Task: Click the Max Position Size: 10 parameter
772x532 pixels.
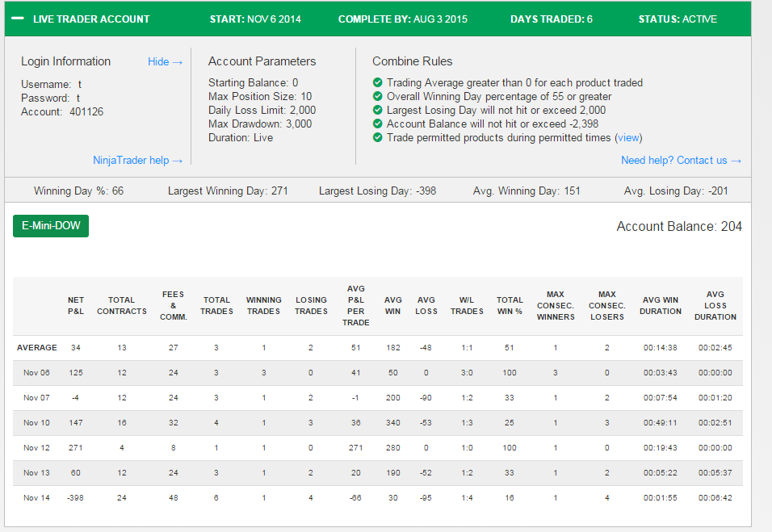Action: (x=260, y=96)
